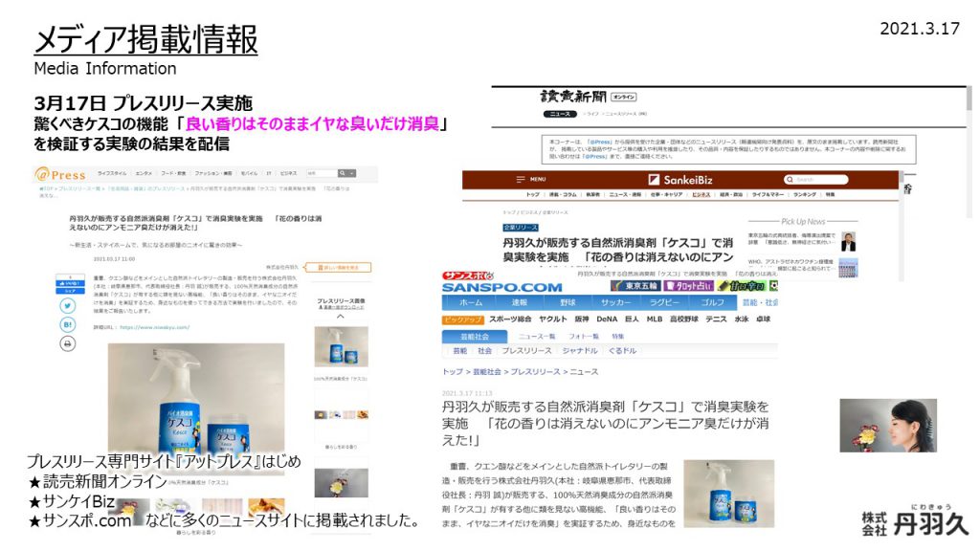Switch to the ホーム tab on Sanspo
Viewport: 980px width, 551px height.
pos(471,302)
